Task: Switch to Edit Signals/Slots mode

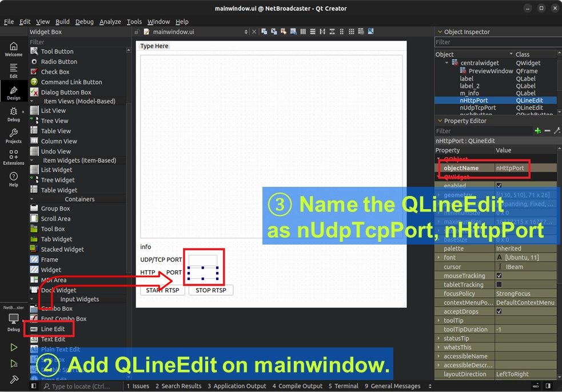Action: point(274,31)
